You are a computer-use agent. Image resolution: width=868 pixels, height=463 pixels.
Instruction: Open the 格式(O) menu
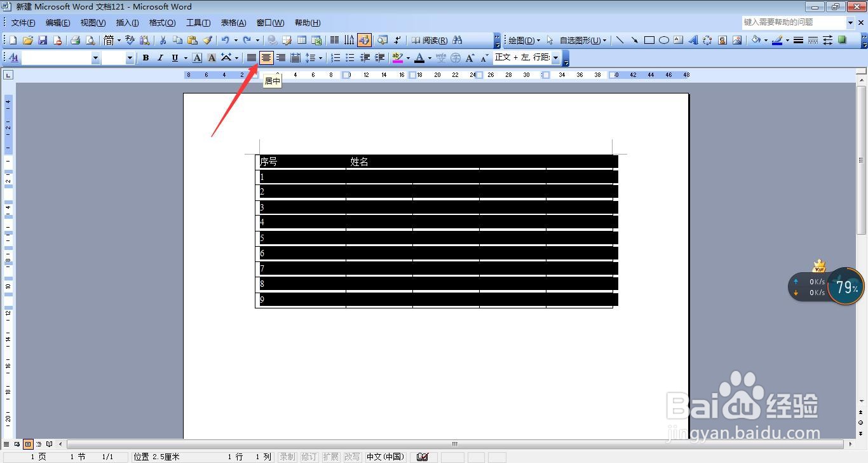click(162, 23)
